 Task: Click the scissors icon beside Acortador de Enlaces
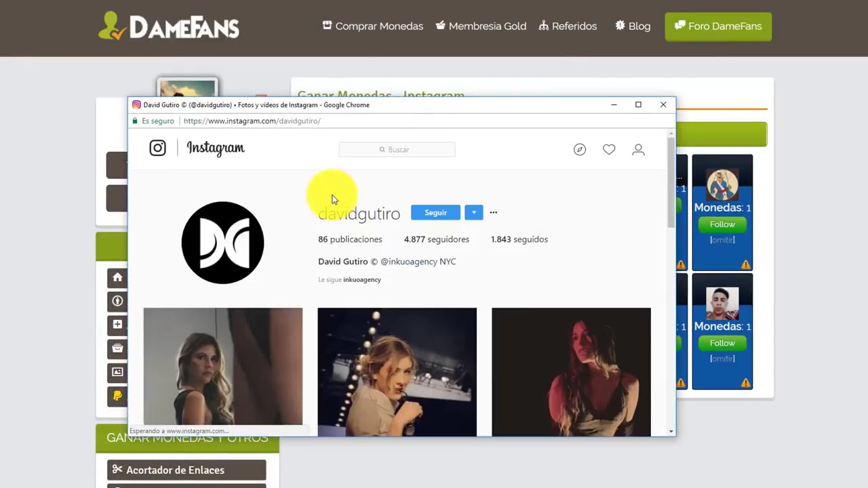point(117,470)
